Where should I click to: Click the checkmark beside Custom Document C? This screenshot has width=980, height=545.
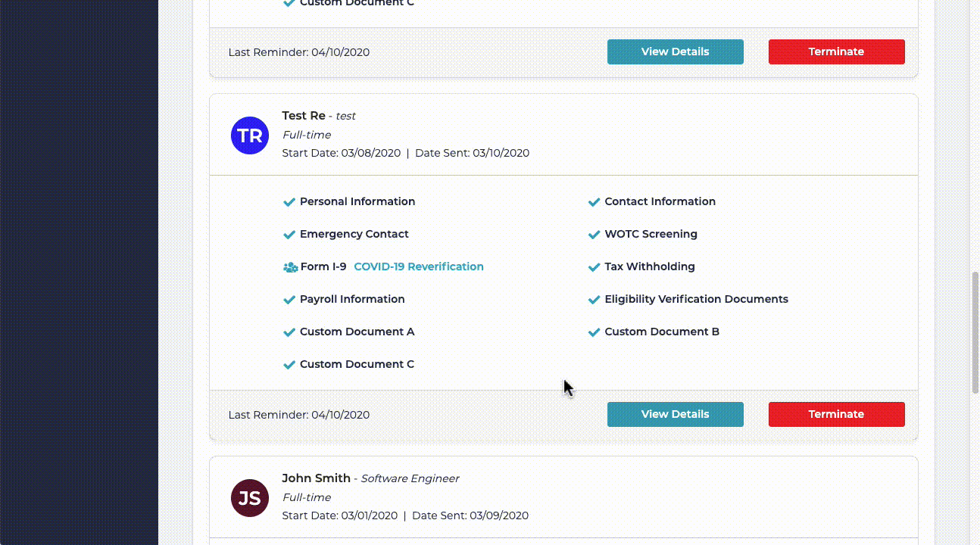pyautogui.click(x=289, y=365)
